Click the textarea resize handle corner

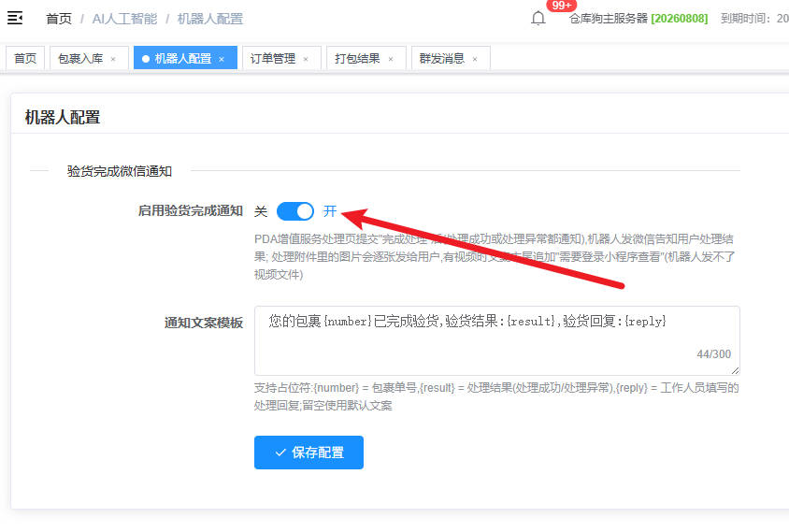tap(735, 371)
